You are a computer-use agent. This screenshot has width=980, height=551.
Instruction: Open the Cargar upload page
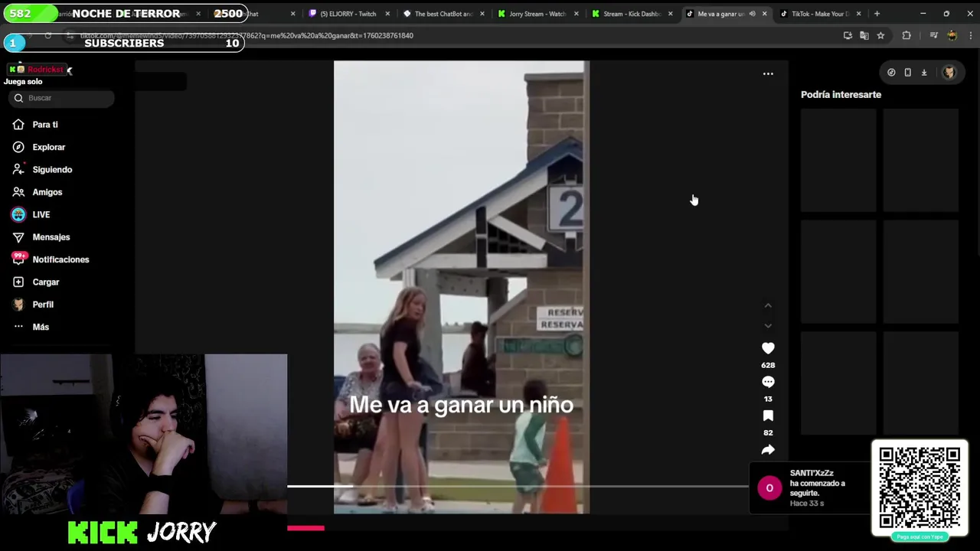46,282
